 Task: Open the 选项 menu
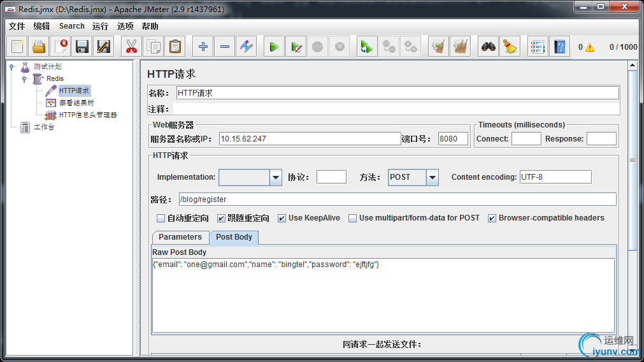click(125, 26)
